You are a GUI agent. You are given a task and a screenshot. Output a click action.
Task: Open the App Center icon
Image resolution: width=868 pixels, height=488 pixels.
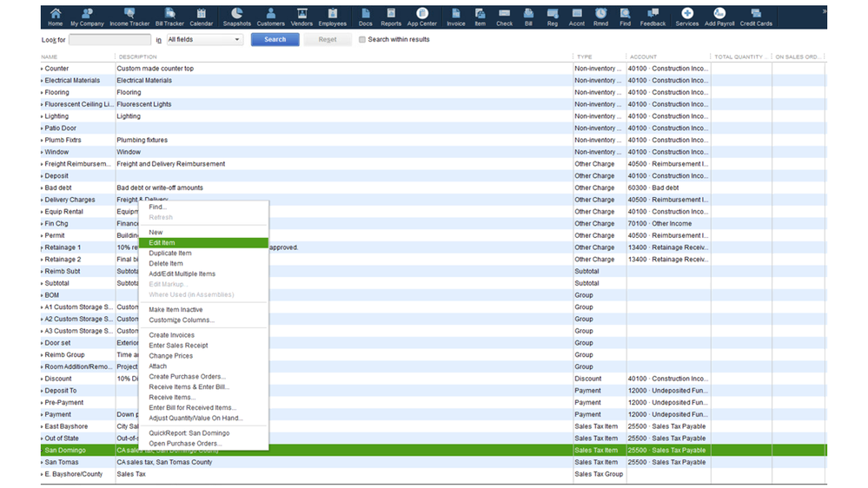click(421, 17)
